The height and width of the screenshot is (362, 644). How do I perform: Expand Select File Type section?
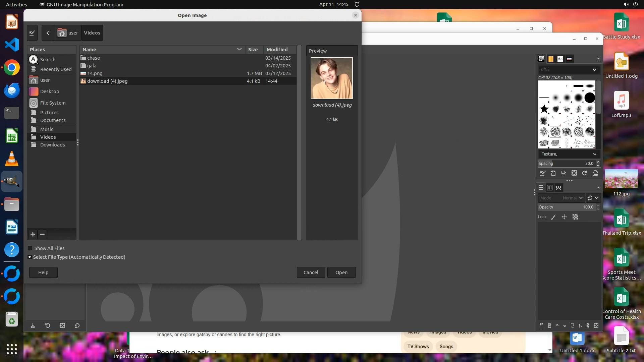click(30, 257)
